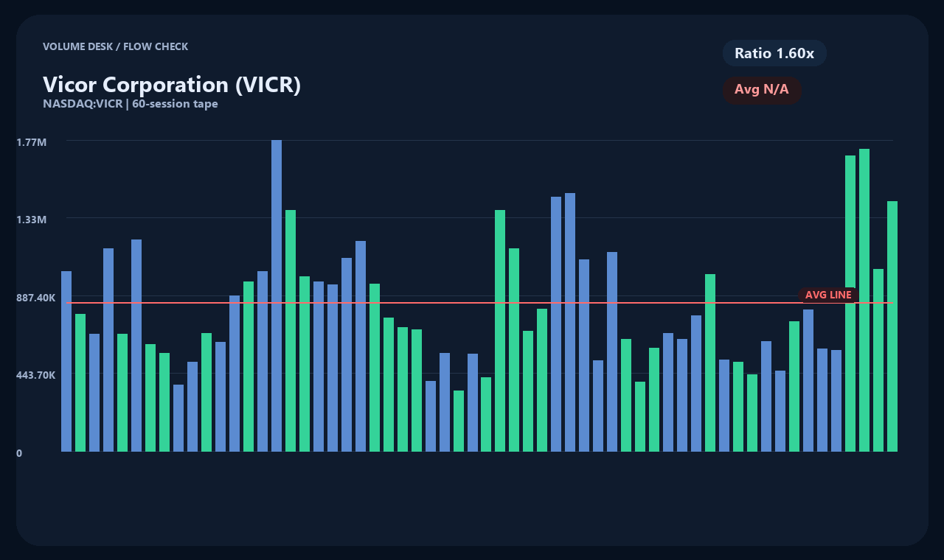
Task: Click the tallest blue volume bar
Action: [277, 295]
